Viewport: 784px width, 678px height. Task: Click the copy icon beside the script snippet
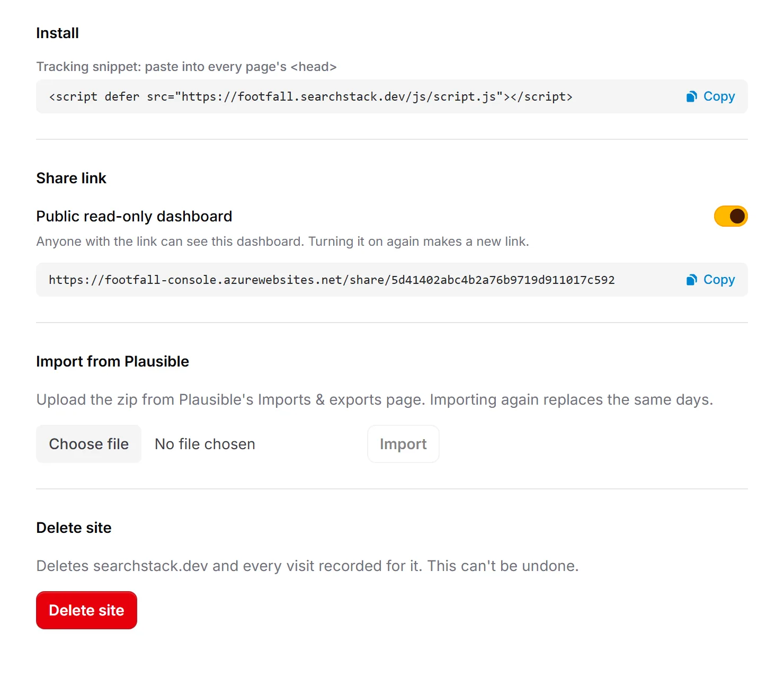coord(692,96)
